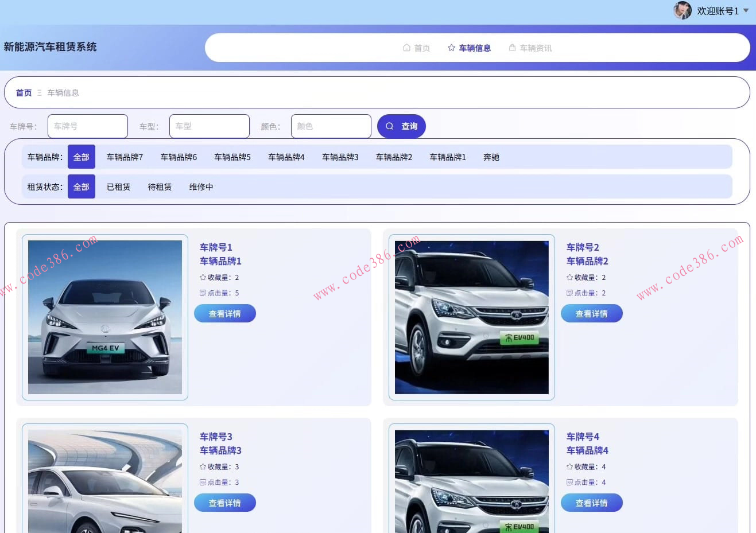The height and width of the screenshot is (533, 756).
Task: Click the magnifier icon in the 查询 button
Action: (389, 126)
